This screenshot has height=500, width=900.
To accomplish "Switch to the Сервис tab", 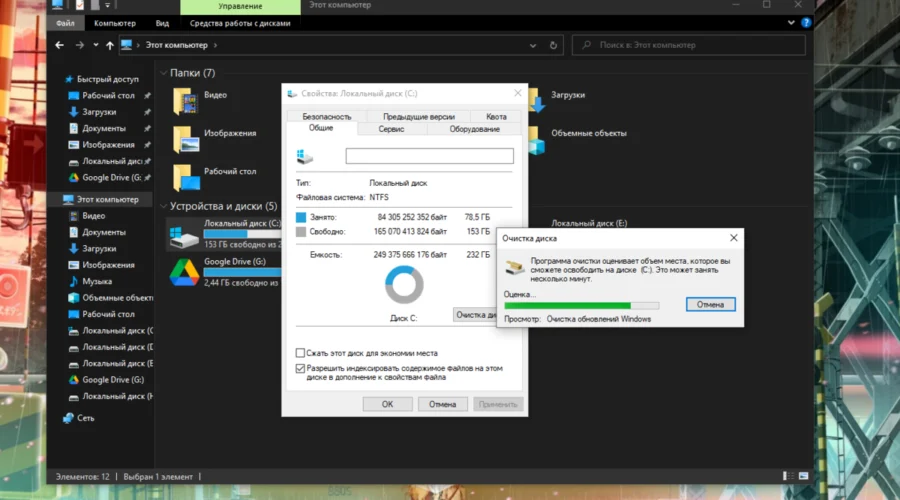I will click(391, 129).
